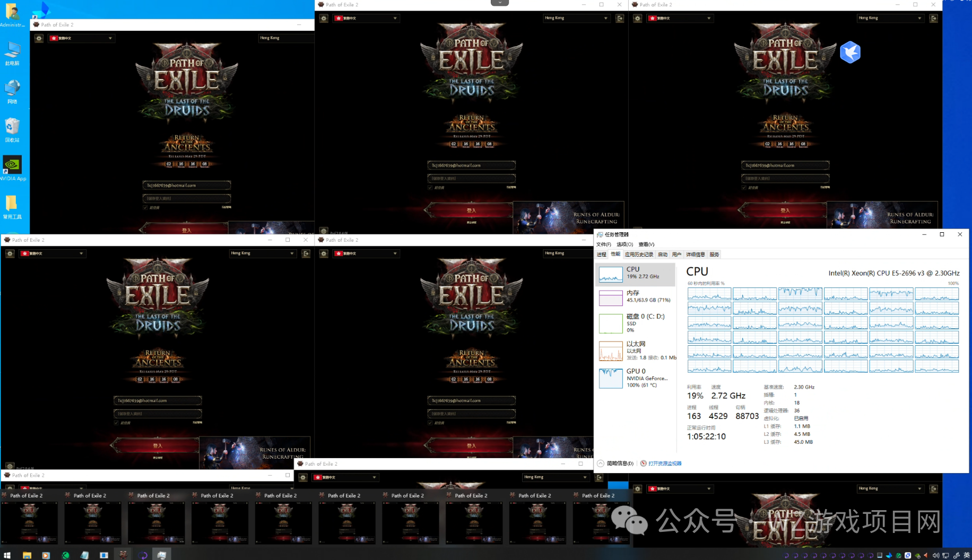Toggle remember checkbox in top-middle Path of Exile window

[x=430, y=187]
